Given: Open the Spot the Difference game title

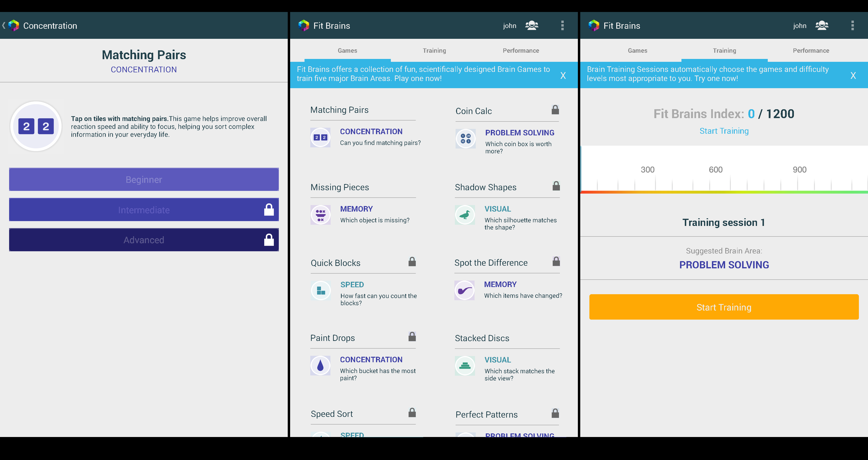Looking at the screenshot, I should click(491, 263).
